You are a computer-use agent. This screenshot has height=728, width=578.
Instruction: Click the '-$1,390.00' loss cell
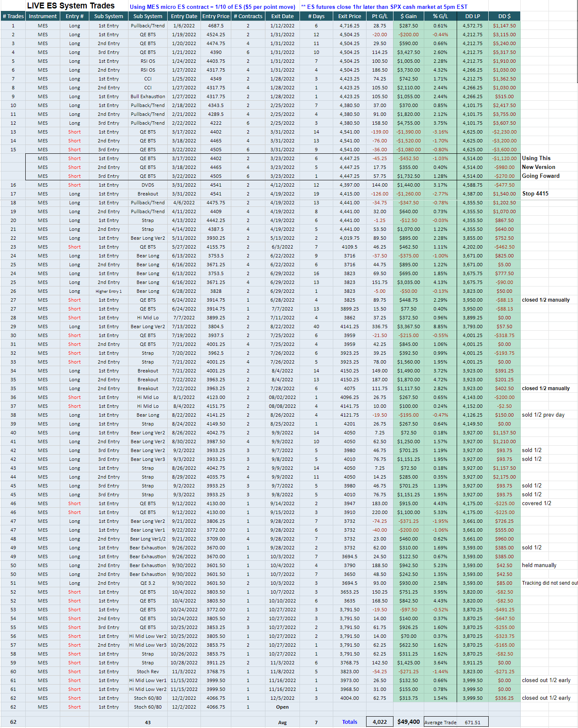(408, 132)
